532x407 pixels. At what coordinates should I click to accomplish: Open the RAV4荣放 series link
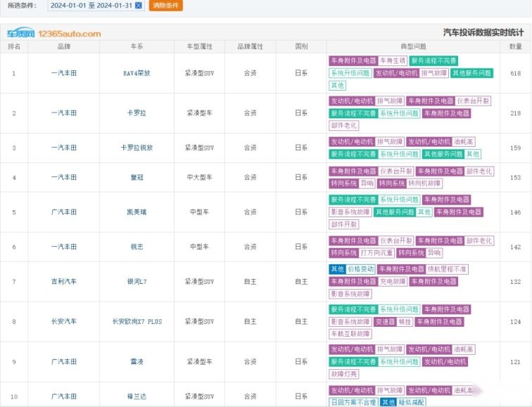click(x=137, y=73)
